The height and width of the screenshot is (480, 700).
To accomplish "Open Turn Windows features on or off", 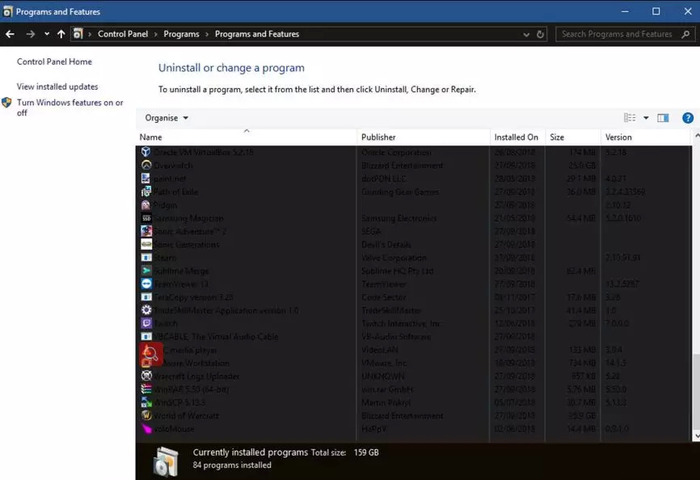I will [70, 108].
